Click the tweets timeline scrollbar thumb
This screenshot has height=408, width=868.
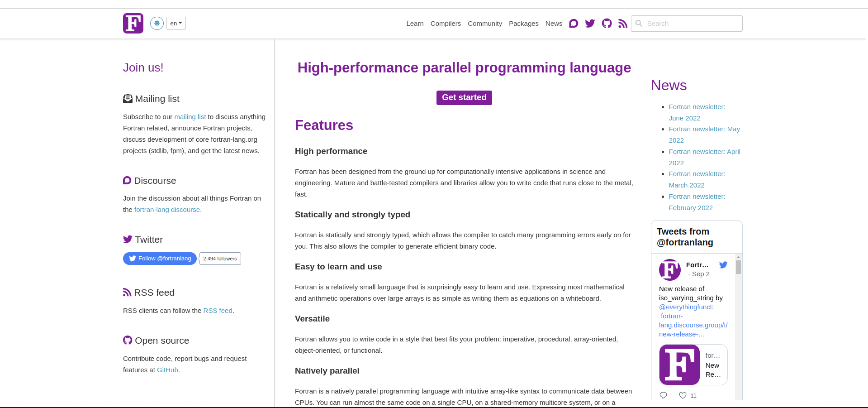pyautogui.click(x=738, y=267)
